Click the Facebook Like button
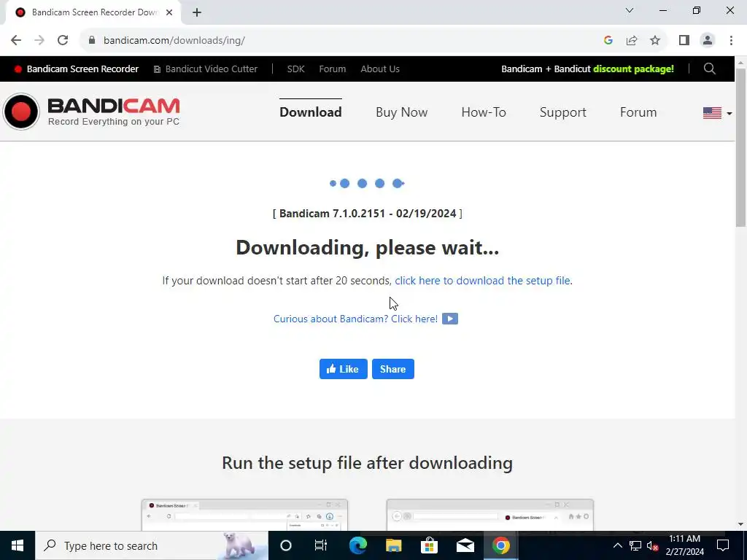This screenshot has height=560, width=747. (343, 369)
